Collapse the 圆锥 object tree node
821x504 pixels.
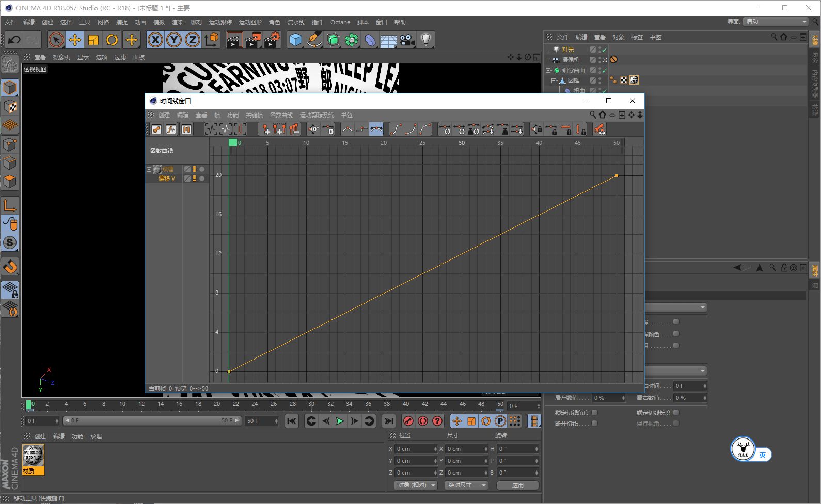click(x=554, y=80)
